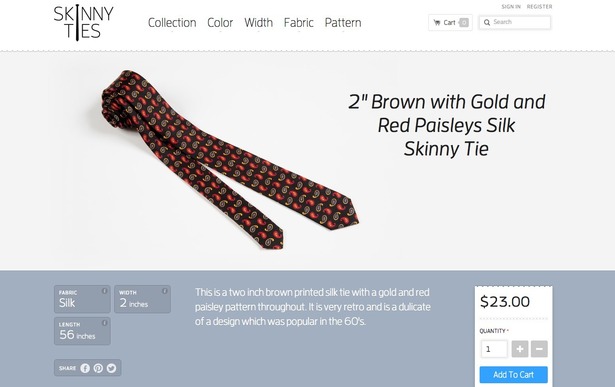
Task: Click the search magnifier icon
Action: point(487,22)
